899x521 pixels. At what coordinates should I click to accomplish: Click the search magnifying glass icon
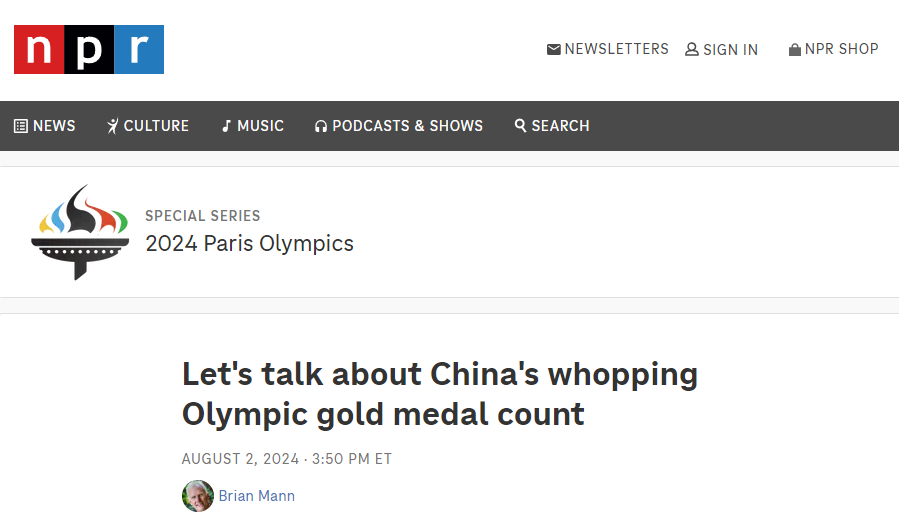[520, 126]
